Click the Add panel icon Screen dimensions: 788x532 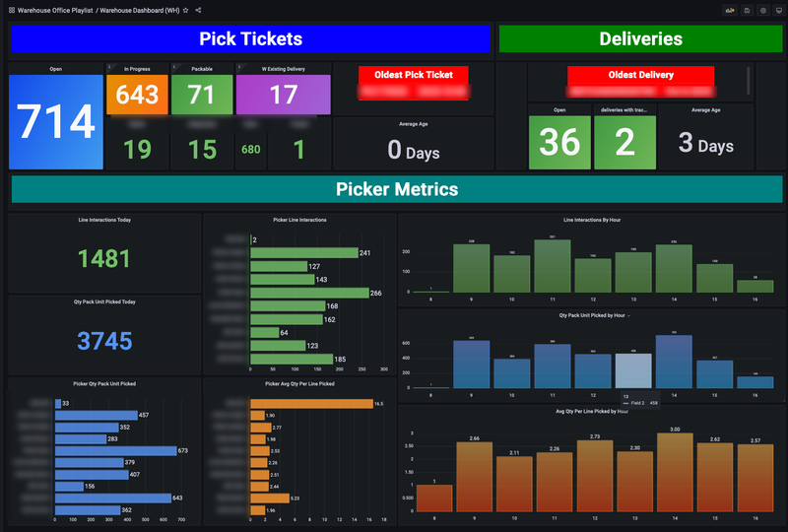(x=729, y=10)
